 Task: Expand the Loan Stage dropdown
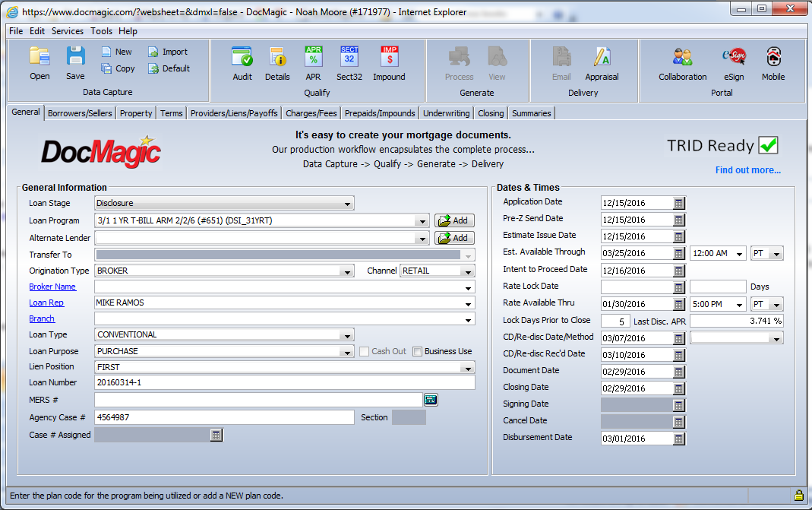pyautogui.click(x=347, y=204)
